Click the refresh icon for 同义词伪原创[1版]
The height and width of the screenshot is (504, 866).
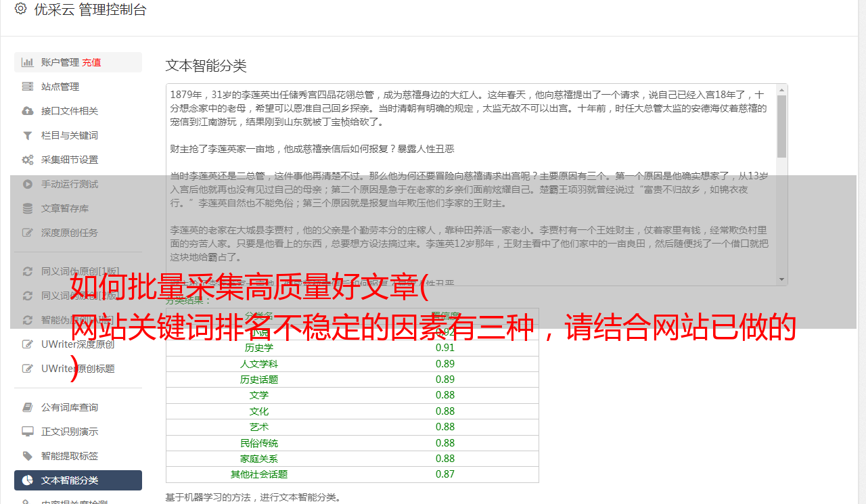(28, 271)
